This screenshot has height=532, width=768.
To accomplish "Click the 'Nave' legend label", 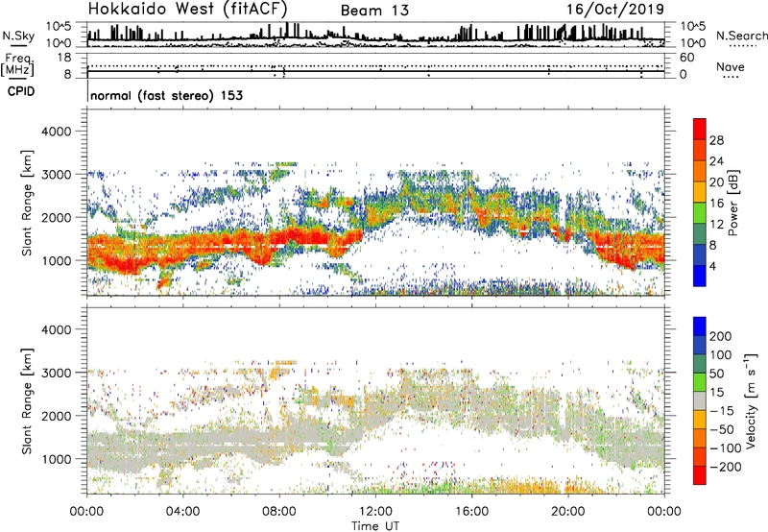I will click(x=731, y=67).
